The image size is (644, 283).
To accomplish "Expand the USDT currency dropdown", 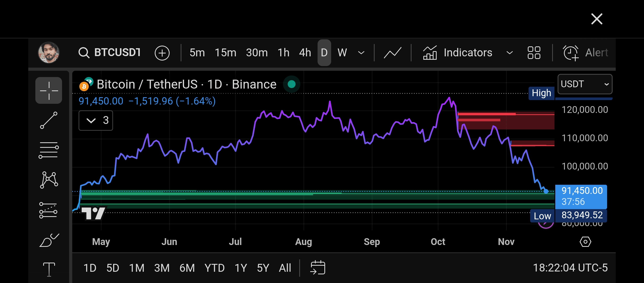I will pos(585,84).
